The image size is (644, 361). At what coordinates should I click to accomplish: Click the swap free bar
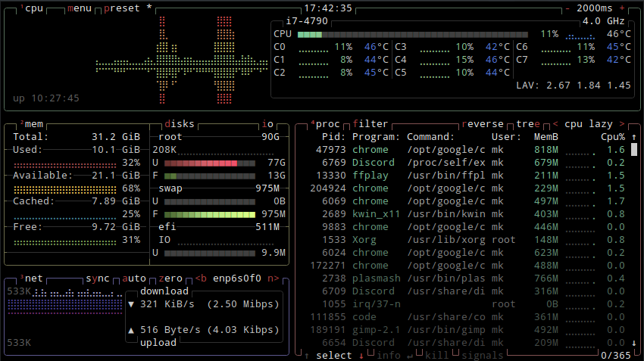click(210, 214)
